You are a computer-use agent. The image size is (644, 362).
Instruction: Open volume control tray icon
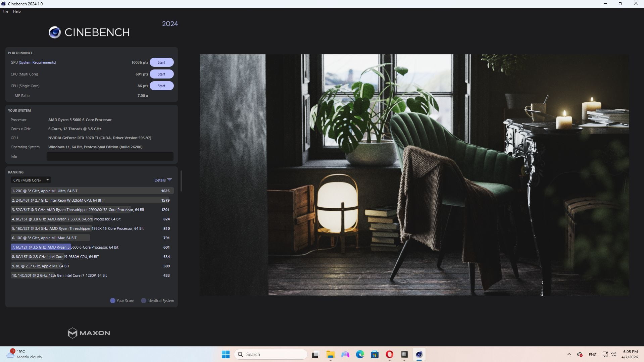(x=613, y=354)
